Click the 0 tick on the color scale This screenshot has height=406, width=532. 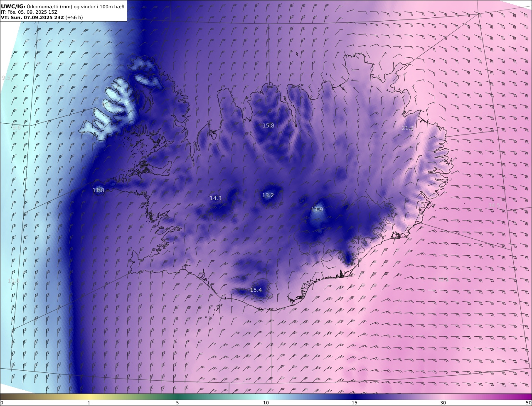click(2, 403)
